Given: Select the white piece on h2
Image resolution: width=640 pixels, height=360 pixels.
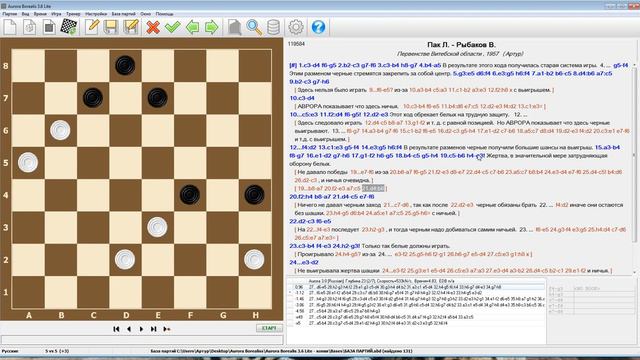Looking at the screenshot, I should pyautogui.click(x=254, y=259).
